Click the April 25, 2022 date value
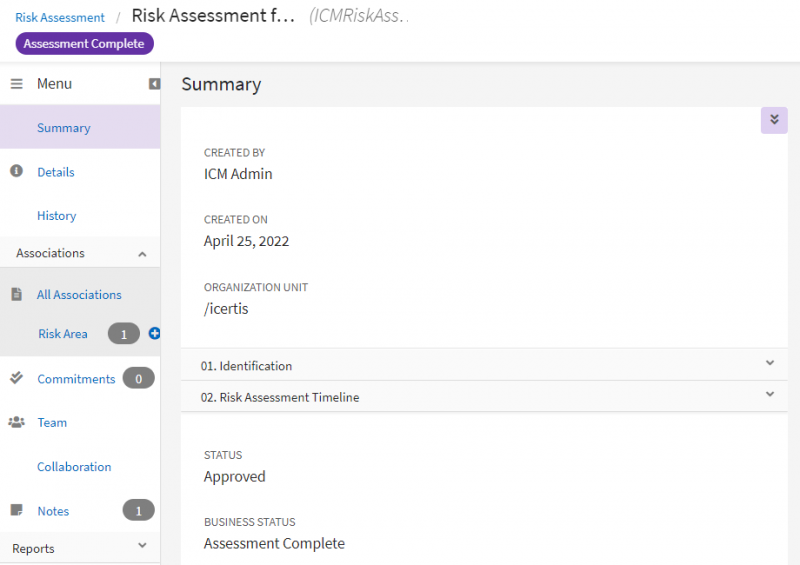The width and height of the screenshot is (800, 565). [x=246, y=241]
